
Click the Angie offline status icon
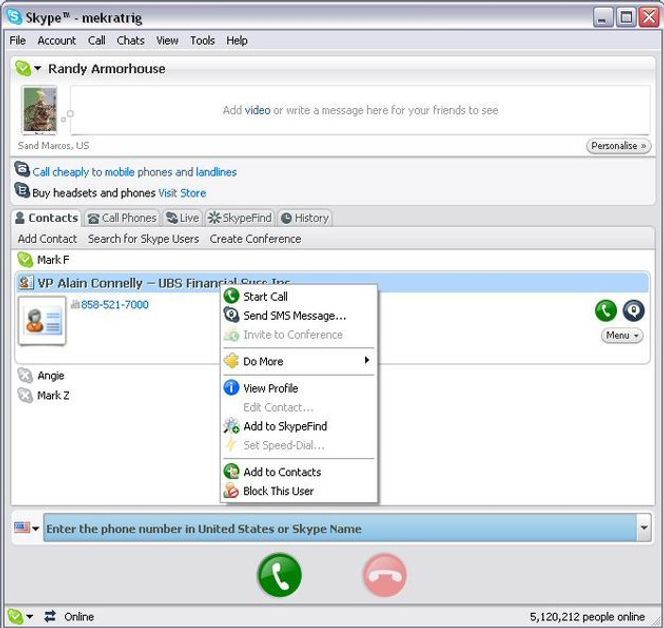(x=25, y=375)
